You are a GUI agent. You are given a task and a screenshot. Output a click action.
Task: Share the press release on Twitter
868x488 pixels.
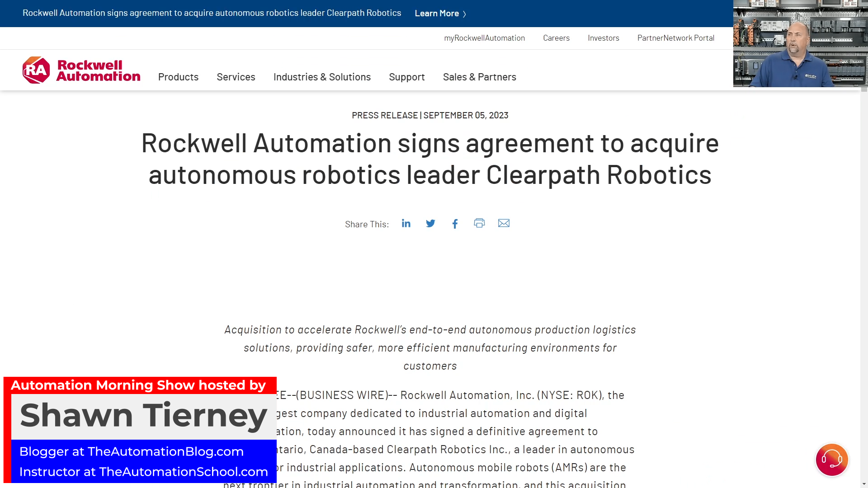point(430,223)
